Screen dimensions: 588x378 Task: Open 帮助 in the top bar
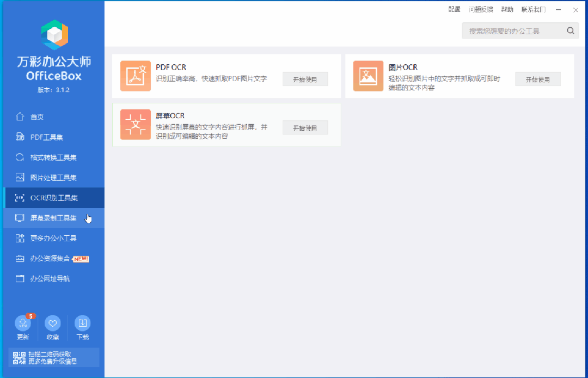click(x=507, y=10)
